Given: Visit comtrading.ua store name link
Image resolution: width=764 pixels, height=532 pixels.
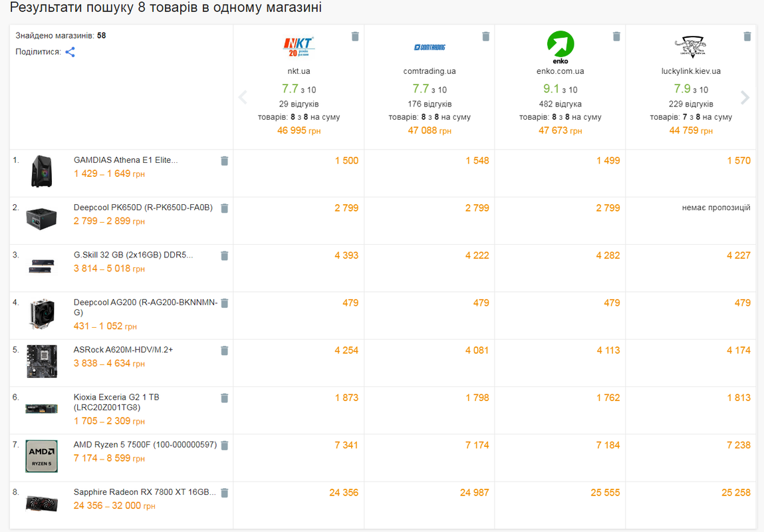Looking at the screenshot, I should pyautogui.click(x=430, y=71).
